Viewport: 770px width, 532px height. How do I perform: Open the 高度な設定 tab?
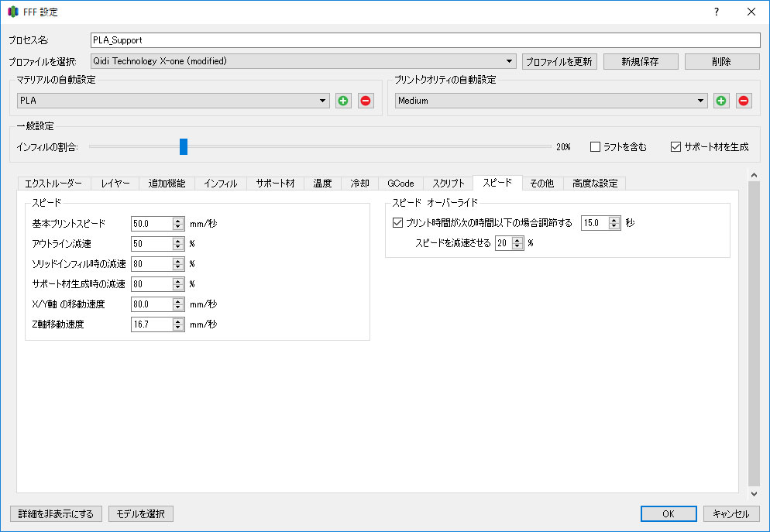click(x=595, y=184)
